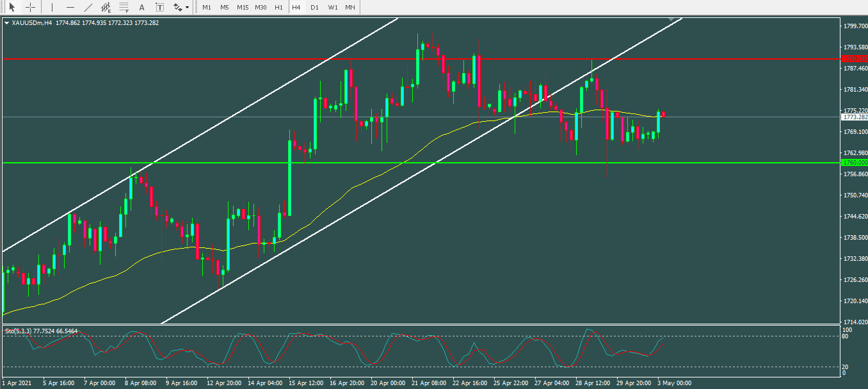The image size is (868, 389).
Task: Select the cursor arrow tool
Action: [12, 7]
